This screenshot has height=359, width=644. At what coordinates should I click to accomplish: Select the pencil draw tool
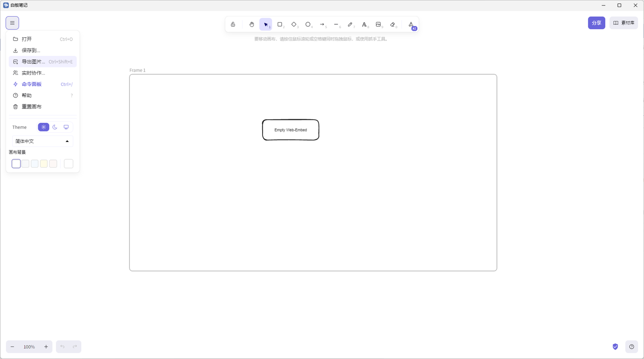[x=350, y=24]
